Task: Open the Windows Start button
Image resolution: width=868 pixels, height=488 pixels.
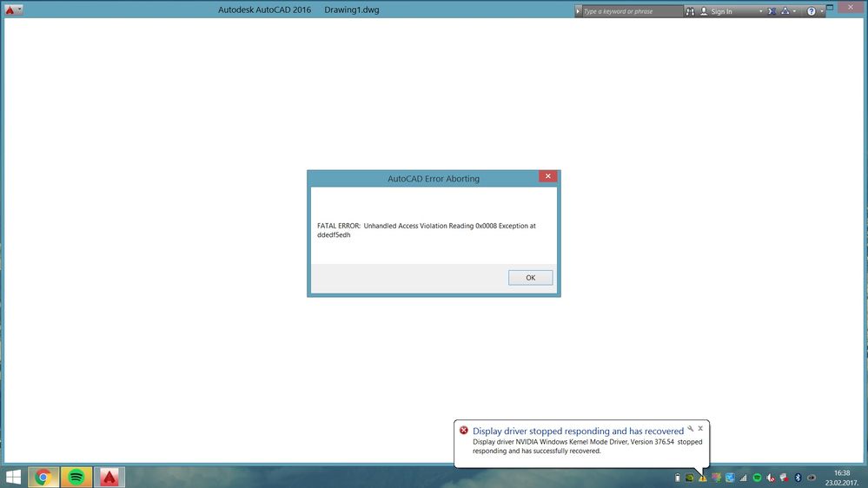Action: [x=13, y=477]
